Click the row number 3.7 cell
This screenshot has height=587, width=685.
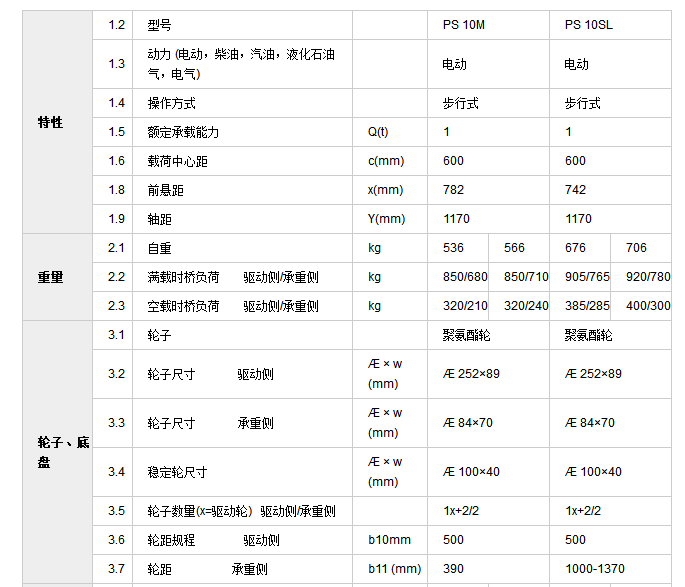pyautogui.click(x=112, y=569)
